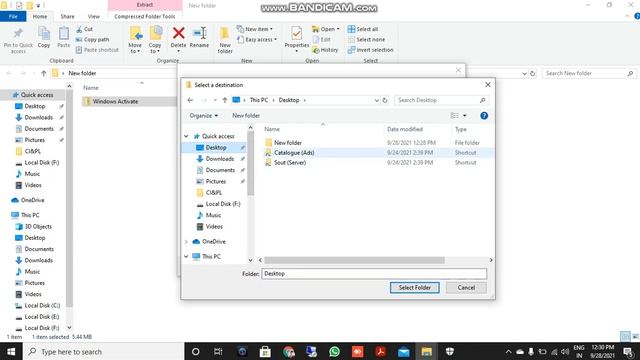The height and width of the screenshot is (360, 640).
Task: Switch to the Share tab
Action: coord(67,16)
